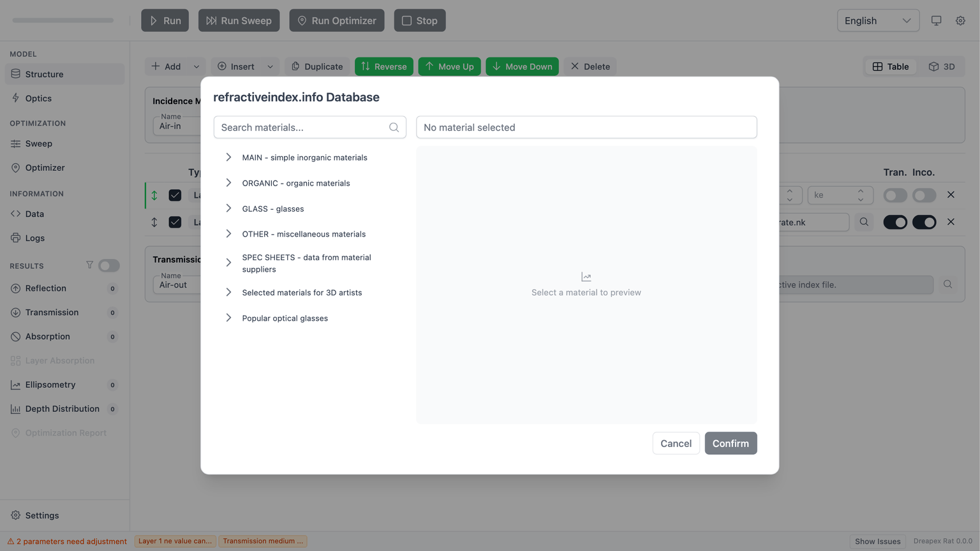This screenshot has height=551, width=980.
Task: Click the progress bar at top left
Action: (x=63, y=20)
